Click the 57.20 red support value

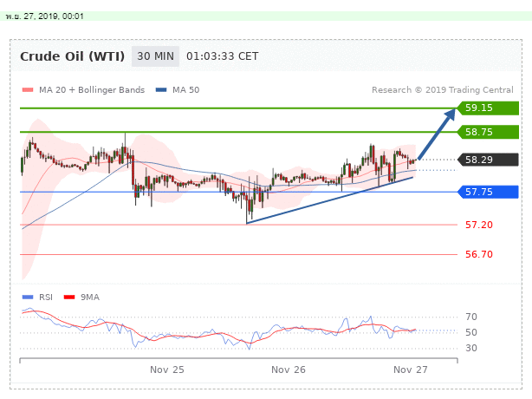coord(479,225)
